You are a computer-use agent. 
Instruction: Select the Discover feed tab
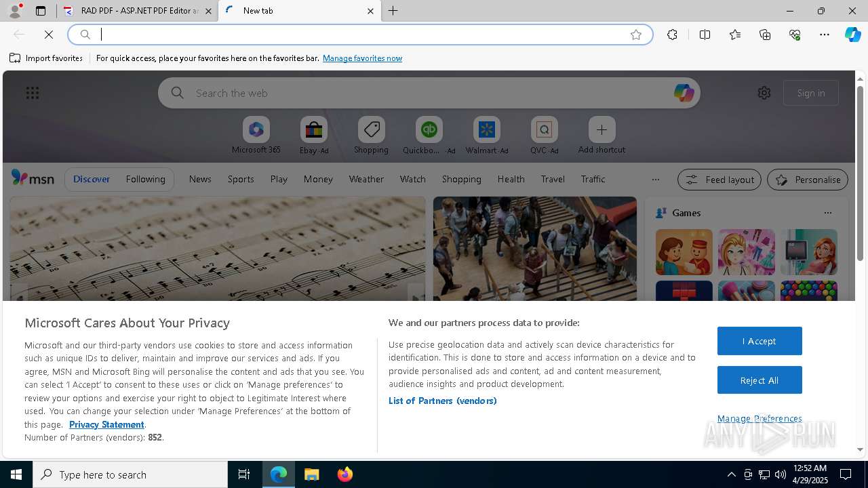click(x=92, y=179)
